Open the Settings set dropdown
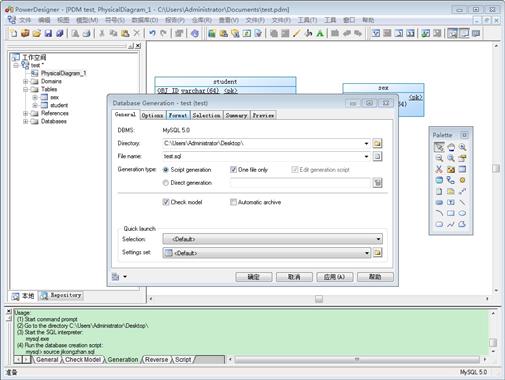 267,253
